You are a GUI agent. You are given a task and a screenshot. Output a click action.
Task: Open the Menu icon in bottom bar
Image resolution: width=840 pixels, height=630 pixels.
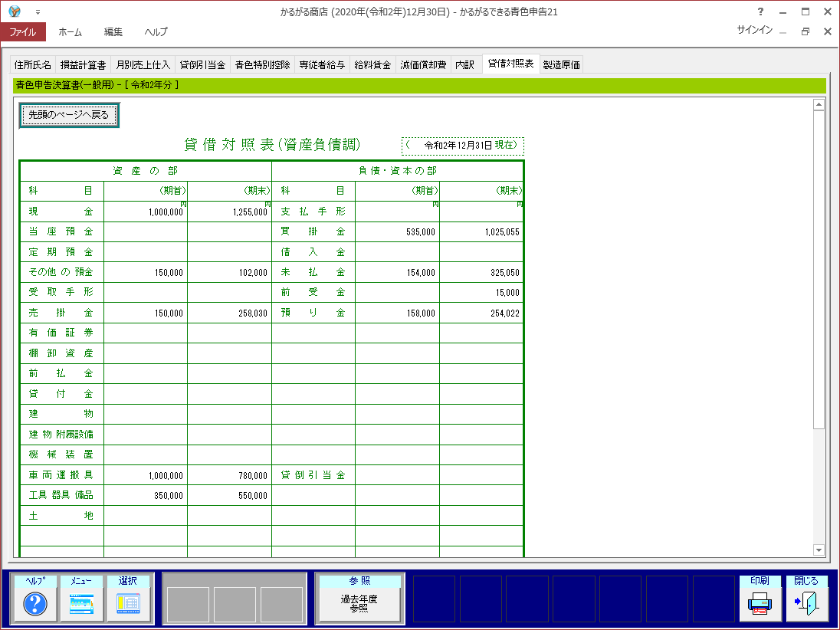(81, 604)
